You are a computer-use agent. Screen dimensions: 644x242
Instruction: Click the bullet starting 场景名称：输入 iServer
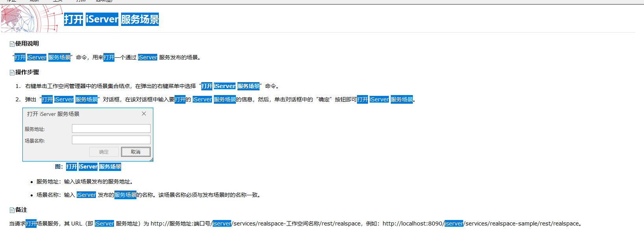[149, 195]
